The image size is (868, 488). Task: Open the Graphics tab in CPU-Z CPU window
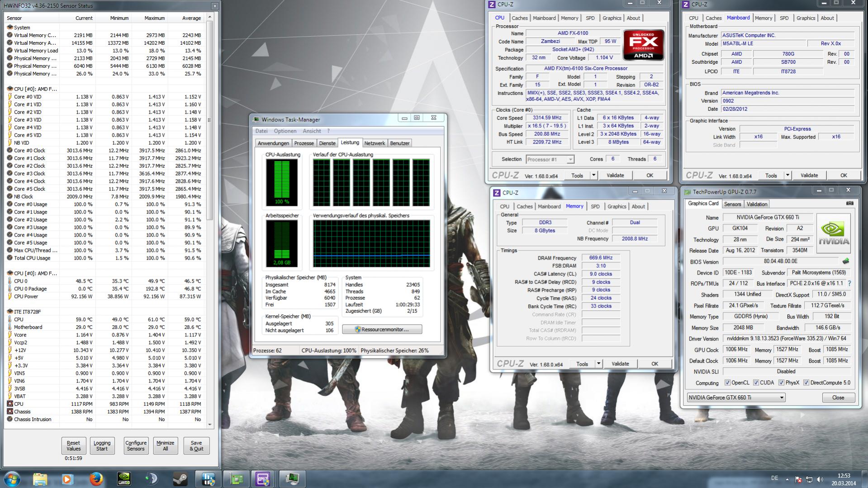612,18
